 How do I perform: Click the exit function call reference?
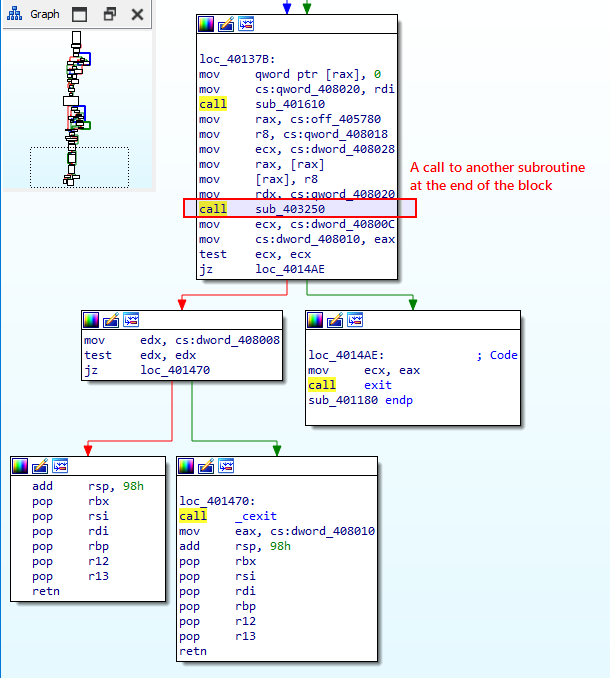(378, 385)
